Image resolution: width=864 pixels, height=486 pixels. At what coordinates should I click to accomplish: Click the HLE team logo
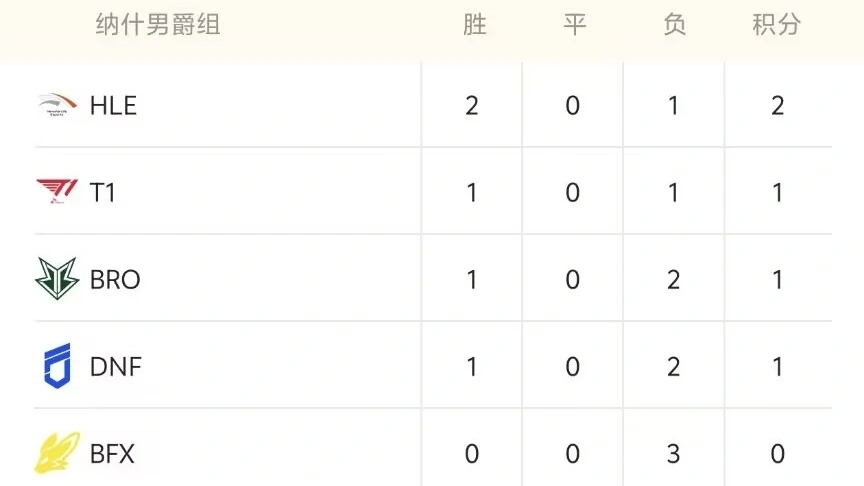tap(57, 105)
